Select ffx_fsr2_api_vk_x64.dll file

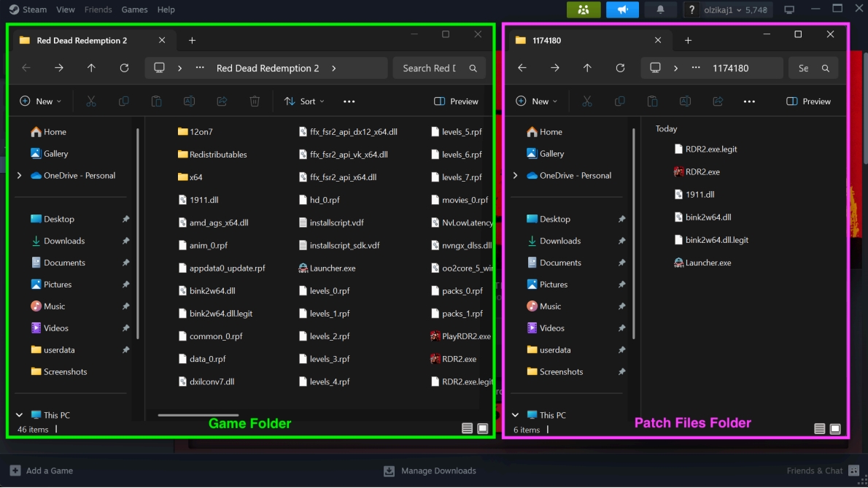343,155
